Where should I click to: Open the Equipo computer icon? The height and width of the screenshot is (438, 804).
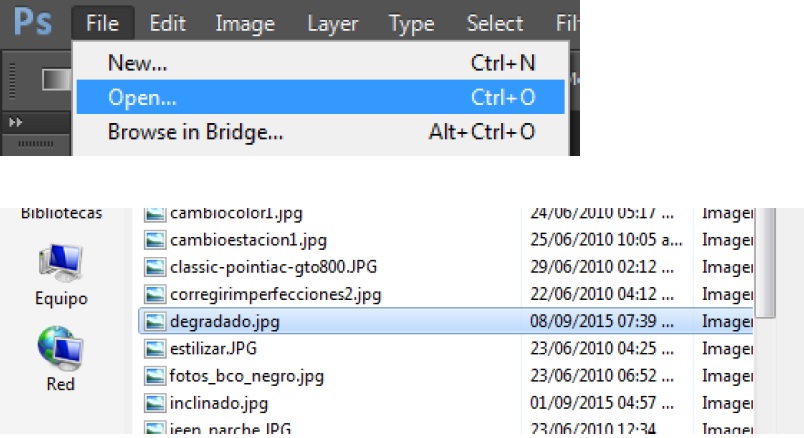tap(61, 264)
